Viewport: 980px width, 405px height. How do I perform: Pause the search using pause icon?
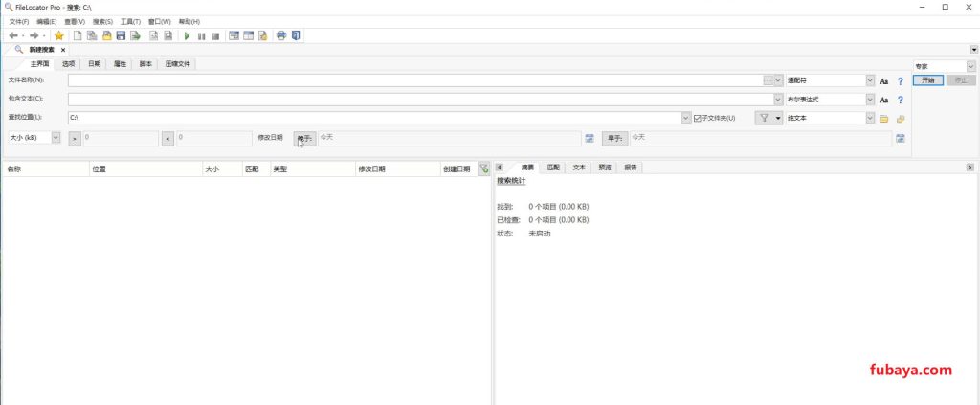coord(201,36)
